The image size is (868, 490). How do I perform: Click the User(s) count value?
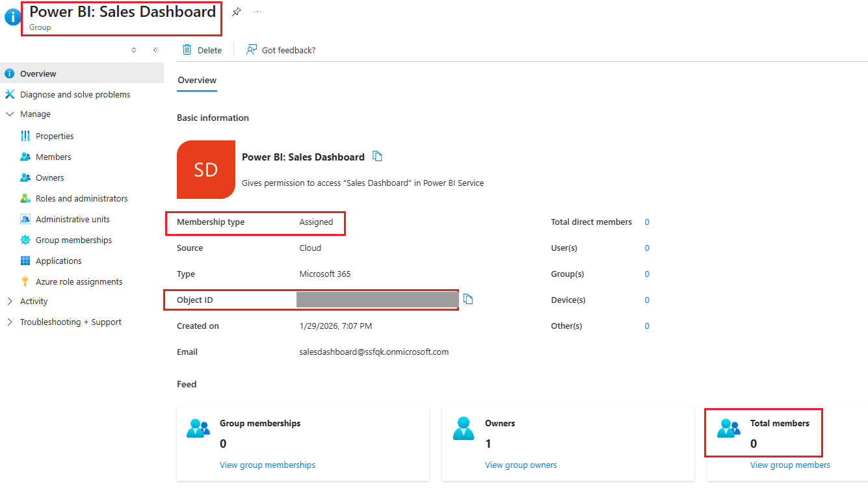click(647, 248)
